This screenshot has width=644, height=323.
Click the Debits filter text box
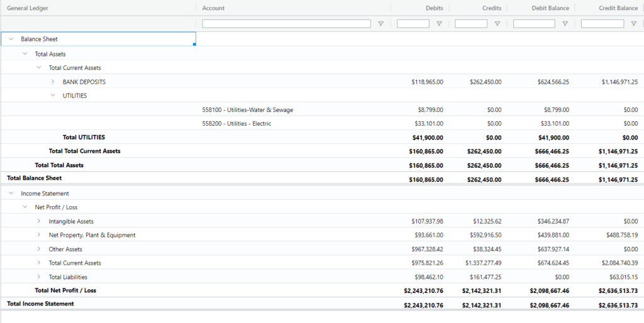click(413, 24)
